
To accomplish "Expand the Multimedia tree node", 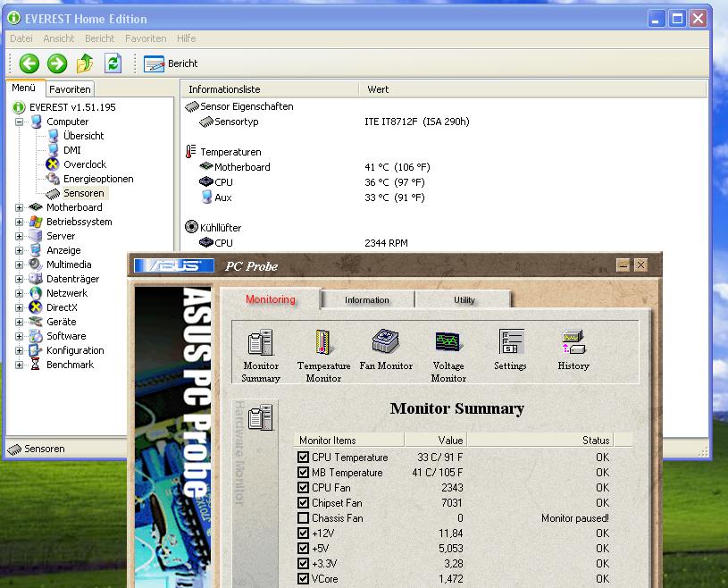I will click(x=19, y=265).
